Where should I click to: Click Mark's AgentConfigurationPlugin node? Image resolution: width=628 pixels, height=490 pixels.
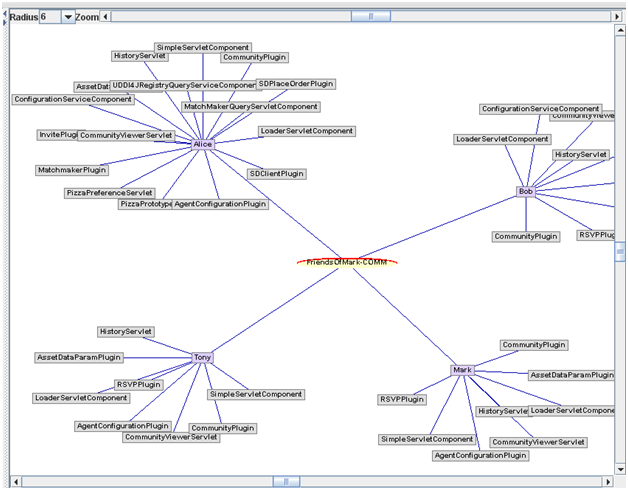[480, 455]
